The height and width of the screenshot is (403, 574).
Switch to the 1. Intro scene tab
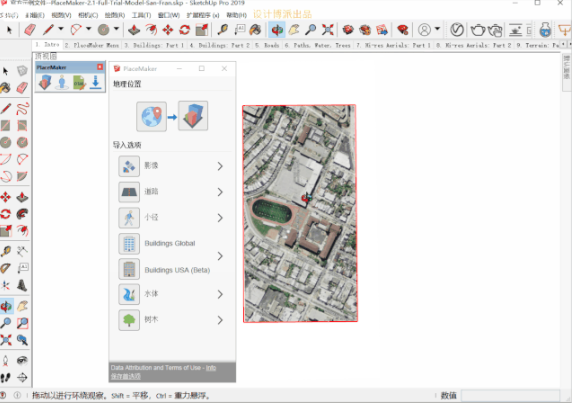[x=47, y=45]
